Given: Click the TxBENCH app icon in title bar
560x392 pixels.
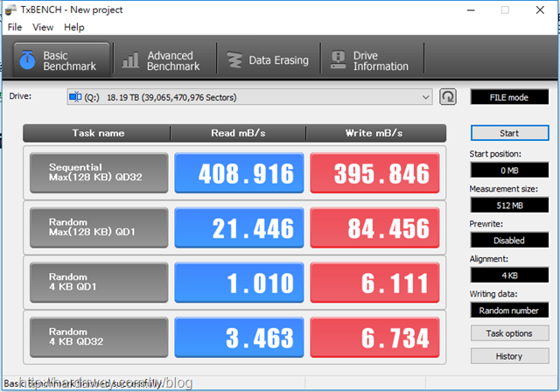Looking at the screenshot, I should point(10,10).
